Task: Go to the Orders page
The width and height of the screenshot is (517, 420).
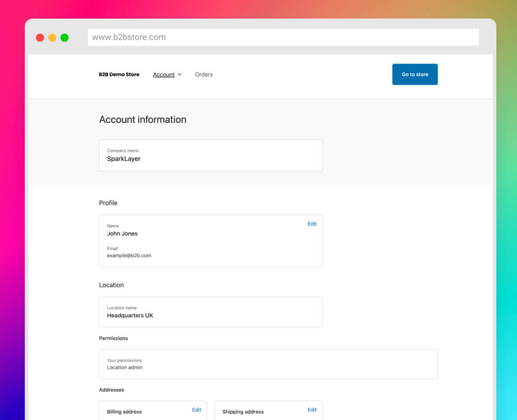Action: [204, 74]
